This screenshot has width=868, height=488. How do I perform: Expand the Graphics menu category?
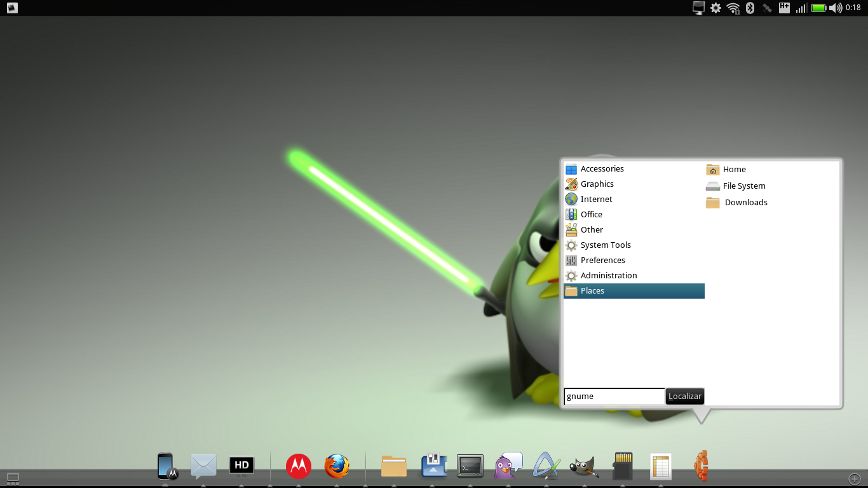click(596, 184)
